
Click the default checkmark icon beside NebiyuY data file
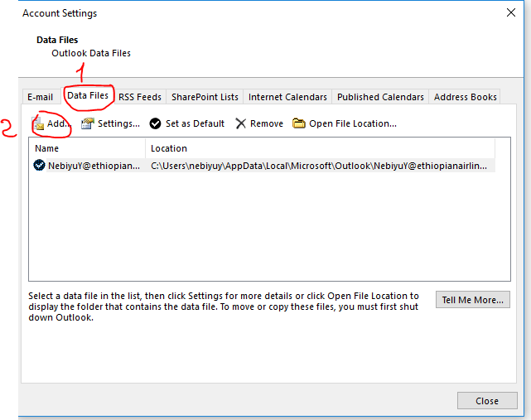click(x=39, y=166)
